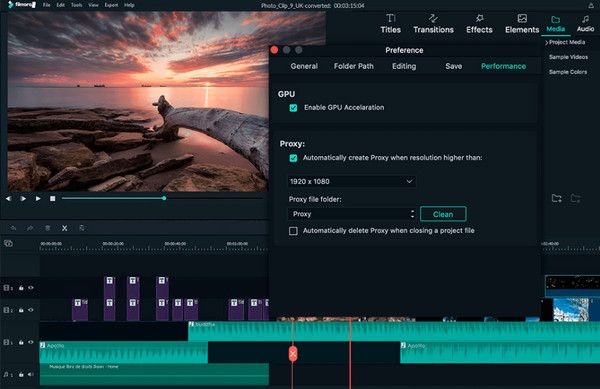
Task: Toggle Enable GPU Acceleration checkbox
Action: pos(293,108)
